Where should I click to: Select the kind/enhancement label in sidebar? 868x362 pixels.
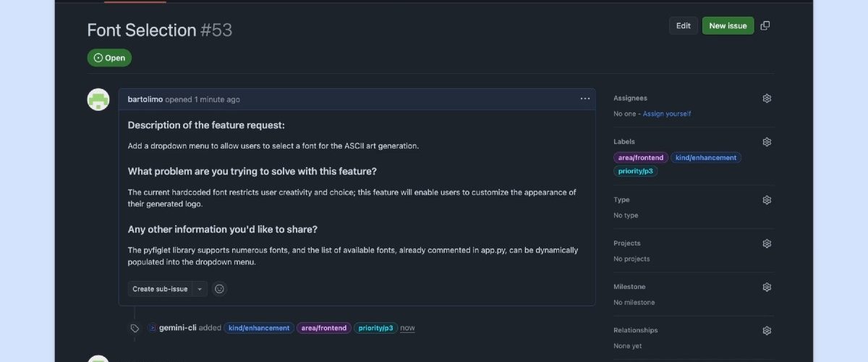706,157
